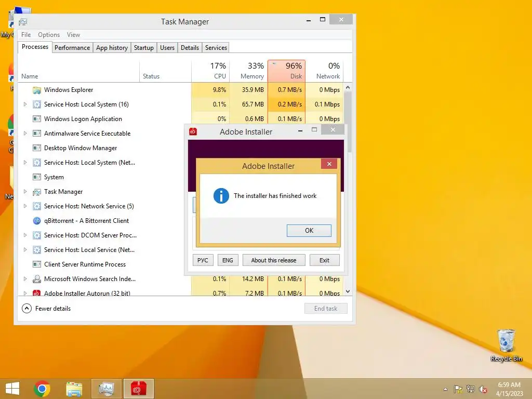Switch to Adobe Installer on the taskbar
The image size is (532, 399).
pyautogui.click(x=138, y=389)
